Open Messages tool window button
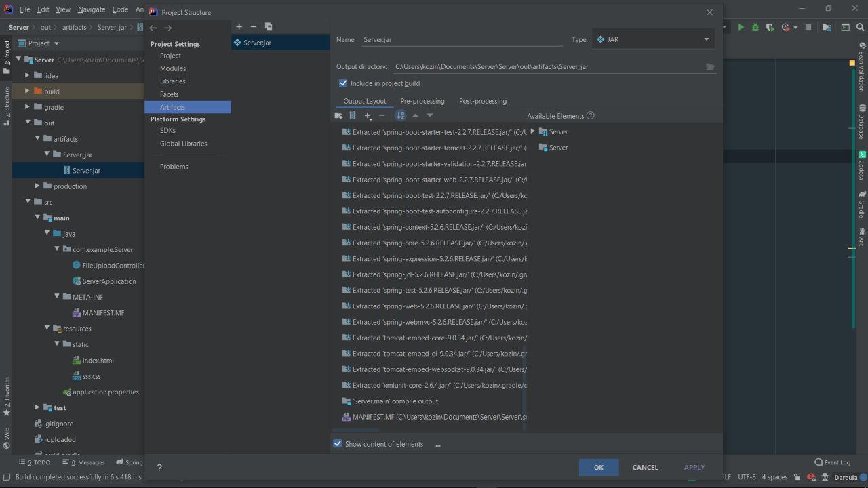 [84, 462]
